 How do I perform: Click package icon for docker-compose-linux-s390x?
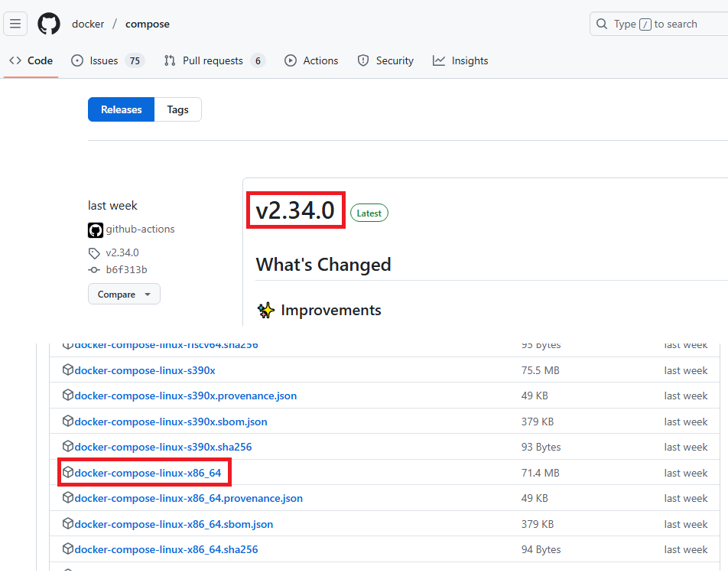[x=68, y=370]
